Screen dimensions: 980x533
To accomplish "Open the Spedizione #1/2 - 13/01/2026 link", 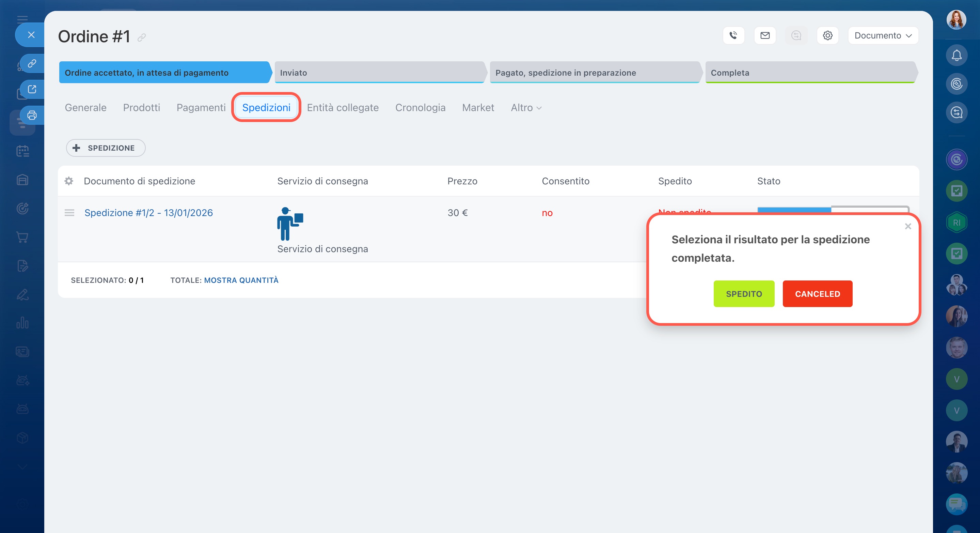I will 148,213.
